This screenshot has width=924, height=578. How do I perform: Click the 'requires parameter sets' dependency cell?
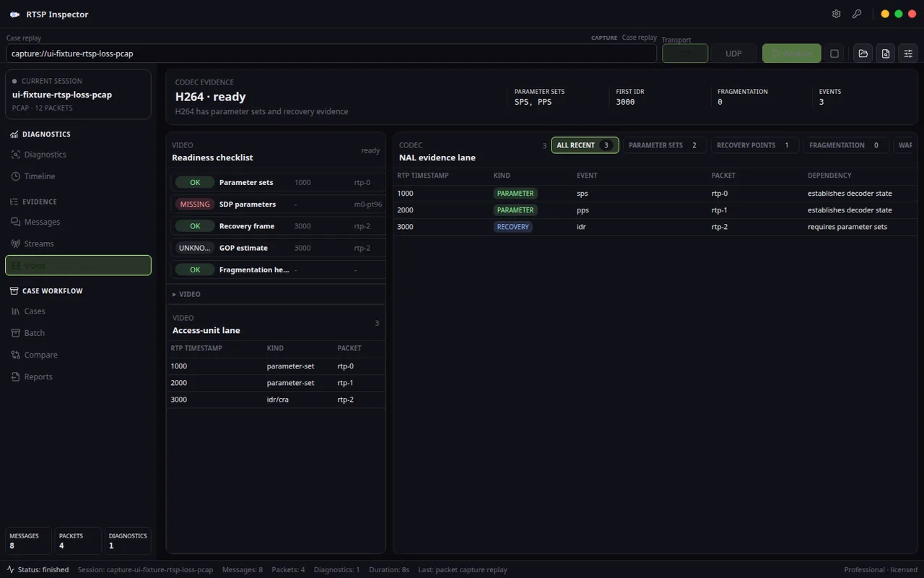(847, 227)
